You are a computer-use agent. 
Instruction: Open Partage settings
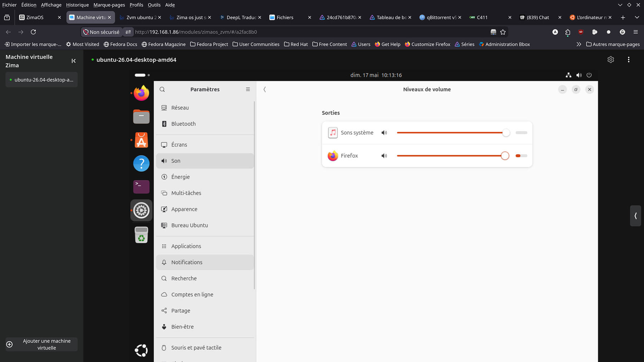(205, 310)
